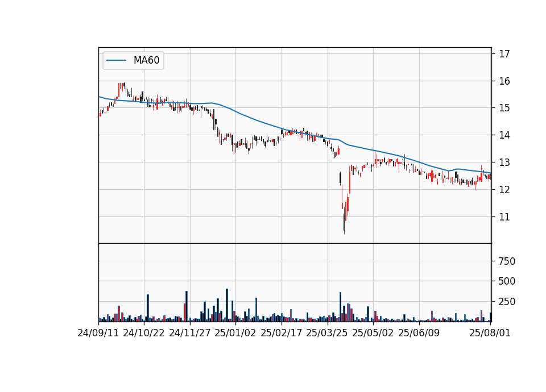
Task: Click the volume axis label 750
Action: pyautogui.click(x=507, y=261)
